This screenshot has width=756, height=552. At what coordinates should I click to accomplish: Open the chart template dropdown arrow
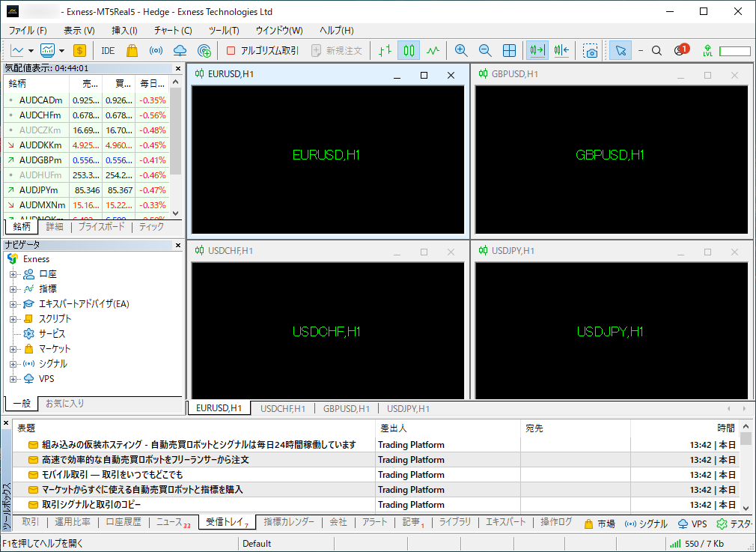61,51
